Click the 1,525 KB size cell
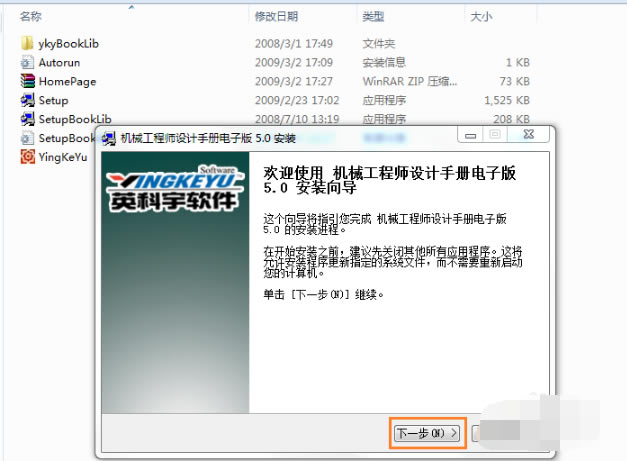Image resolution: width=627 pixels, height=461 pixels. (507, 100)
